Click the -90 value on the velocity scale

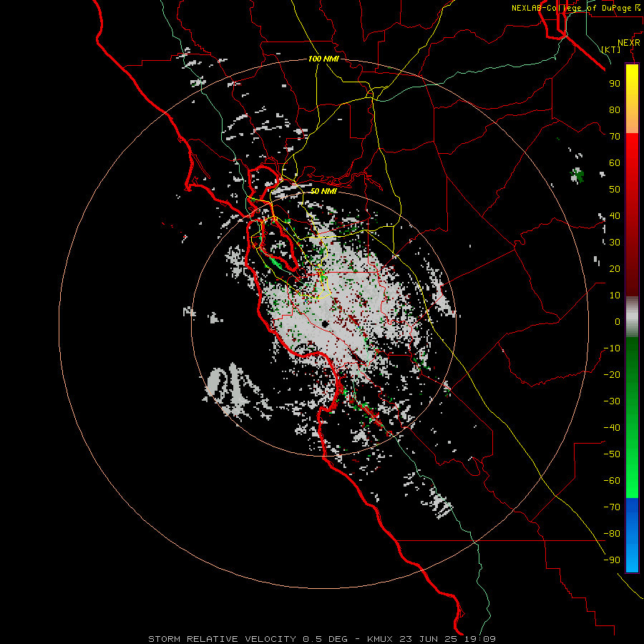coord(612,560)
